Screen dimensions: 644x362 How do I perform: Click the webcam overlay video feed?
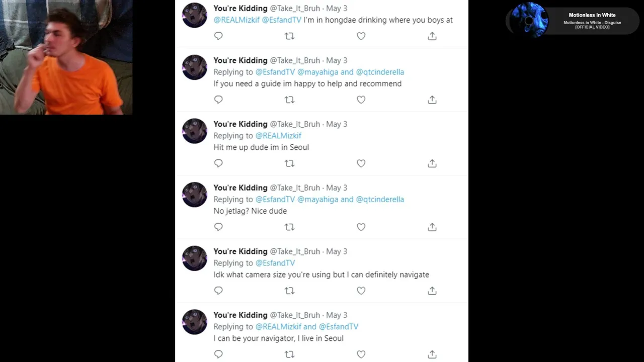pyautogui.click(x=66, y=57)
